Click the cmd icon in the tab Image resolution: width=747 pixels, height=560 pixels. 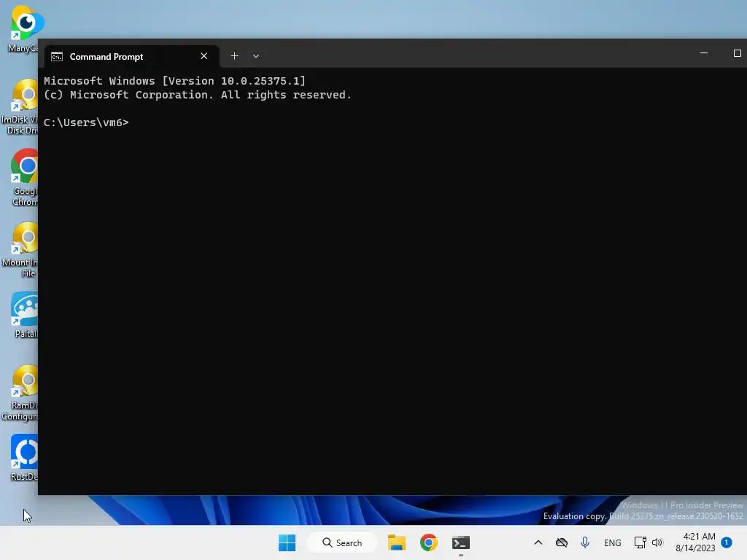[57, 57]
